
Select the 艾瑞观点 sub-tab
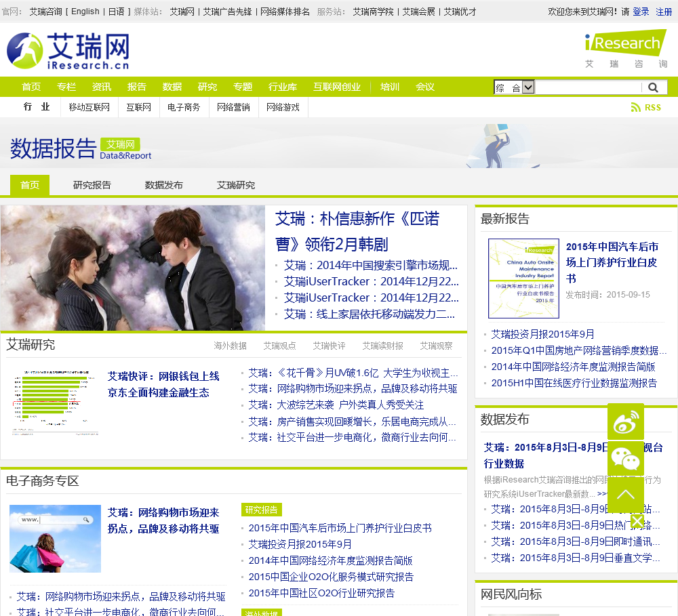(280, 346)
